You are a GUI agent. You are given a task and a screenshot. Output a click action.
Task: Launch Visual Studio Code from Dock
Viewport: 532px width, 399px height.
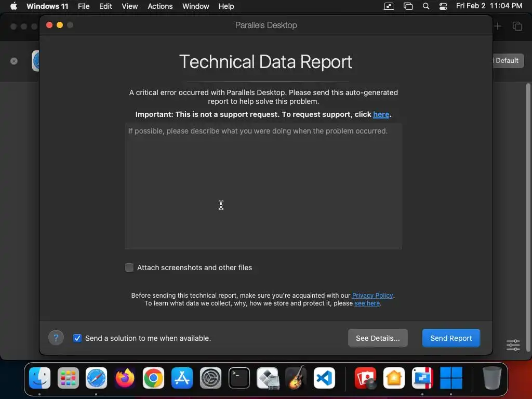(324, 378)
